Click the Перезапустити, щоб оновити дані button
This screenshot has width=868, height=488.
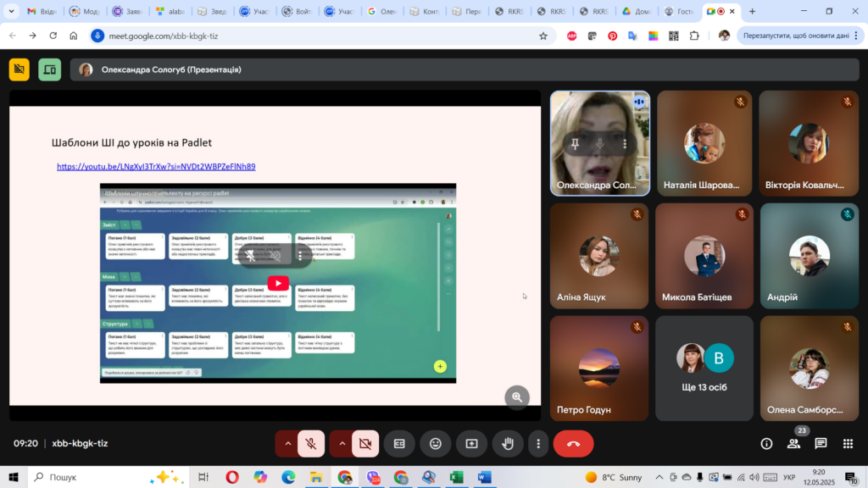tap(795, 36)
